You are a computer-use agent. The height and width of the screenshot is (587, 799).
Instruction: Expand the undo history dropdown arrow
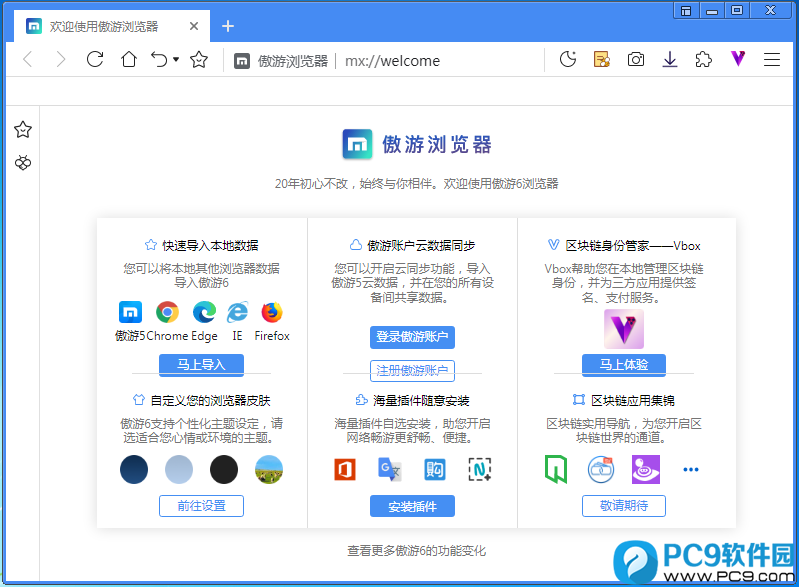[176, 60]
